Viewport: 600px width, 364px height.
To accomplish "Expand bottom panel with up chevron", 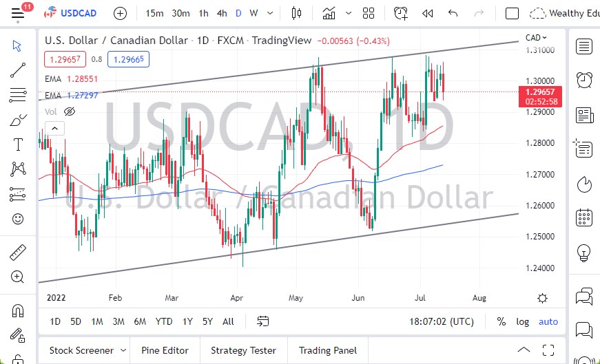I will pyautogui.click(x=524, y=350).
